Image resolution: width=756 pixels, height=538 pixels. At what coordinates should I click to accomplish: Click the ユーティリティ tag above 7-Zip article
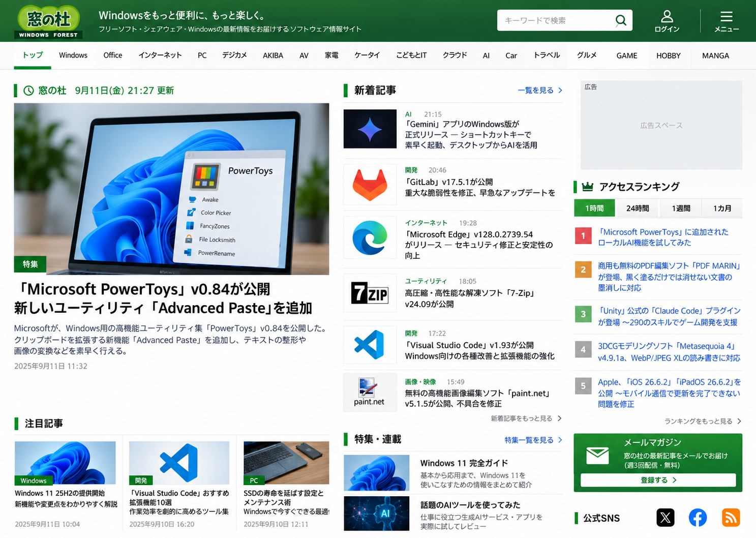pos(426,281)
